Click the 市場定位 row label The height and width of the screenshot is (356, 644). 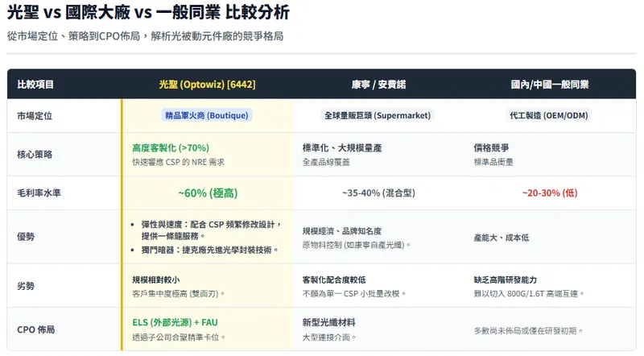(x=35, y=116)
